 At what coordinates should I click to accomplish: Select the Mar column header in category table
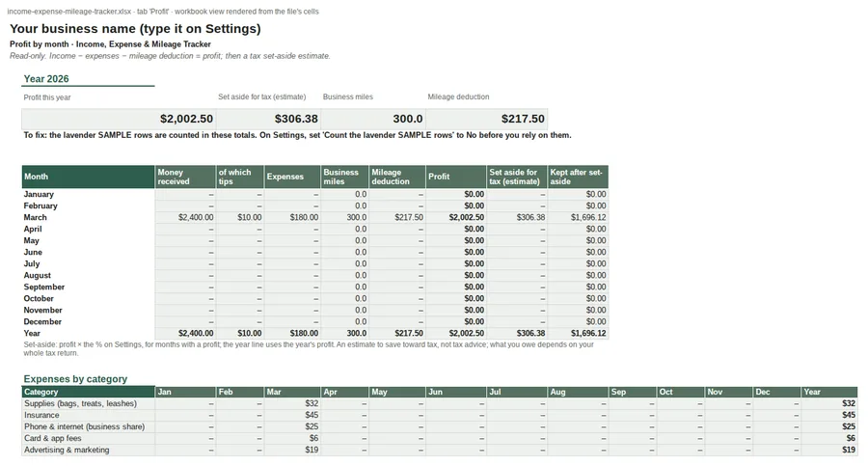292,392
